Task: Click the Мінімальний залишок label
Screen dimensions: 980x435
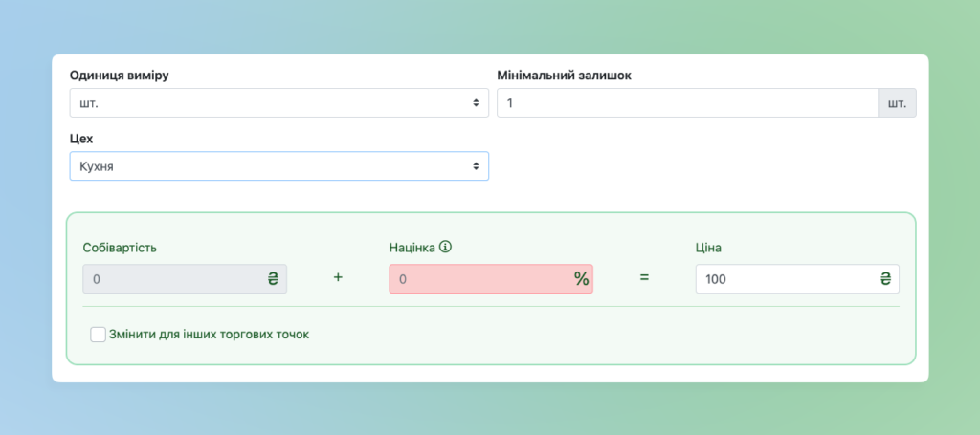Action: click(x=564, y=76)
